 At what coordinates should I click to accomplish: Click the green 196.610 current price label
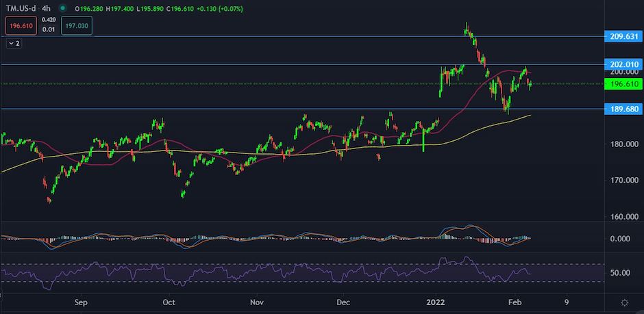pos(623,83)
